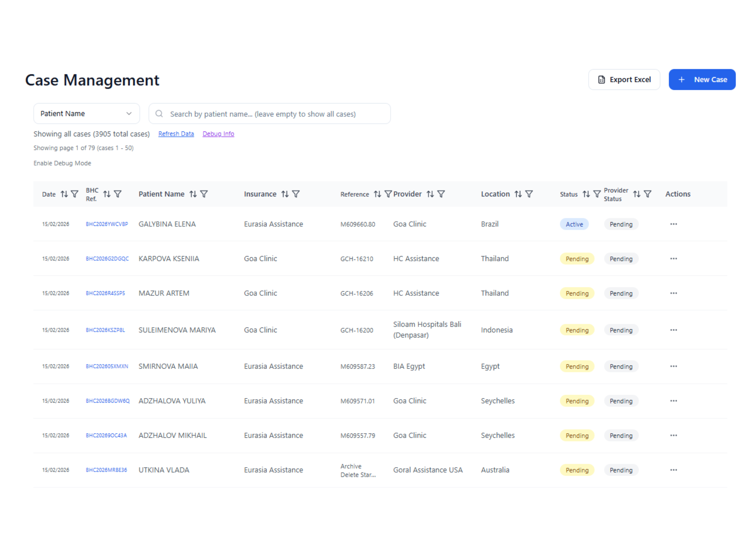Click Refresh Data to reload cases
This screenshot has height=534, width=756.
[176, 133]
